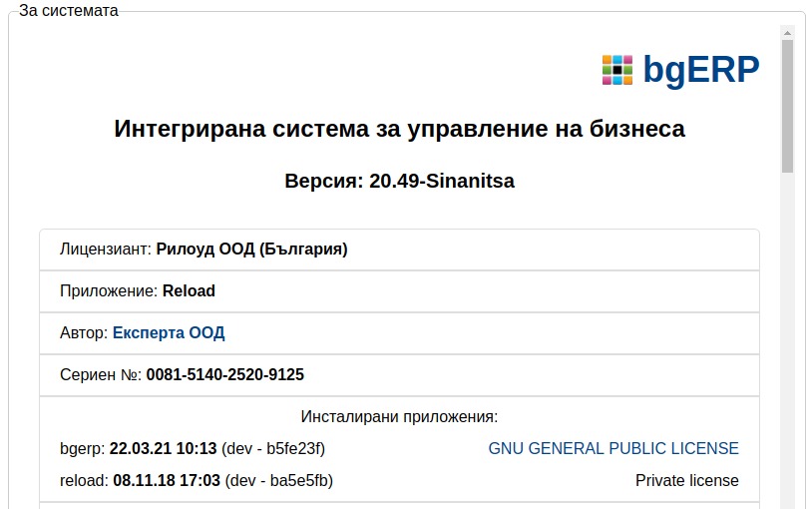
Task: Click the Private license label
Action: [686, 480]
